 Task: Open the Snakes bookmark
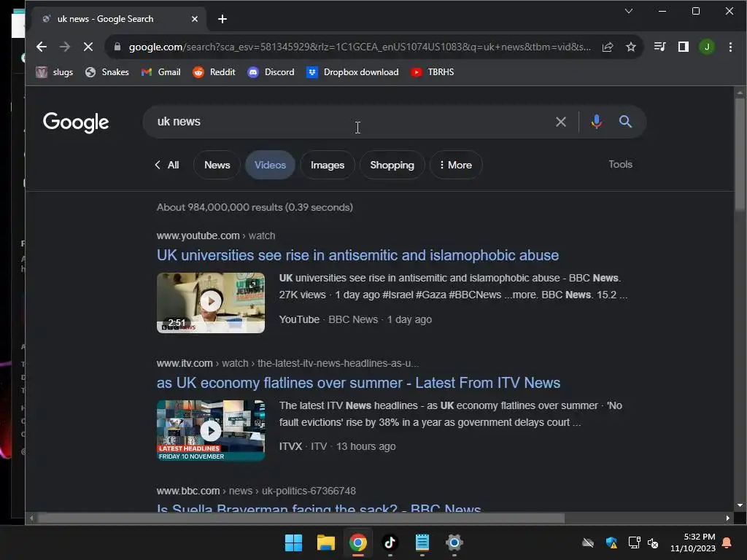tap(107, 72)
